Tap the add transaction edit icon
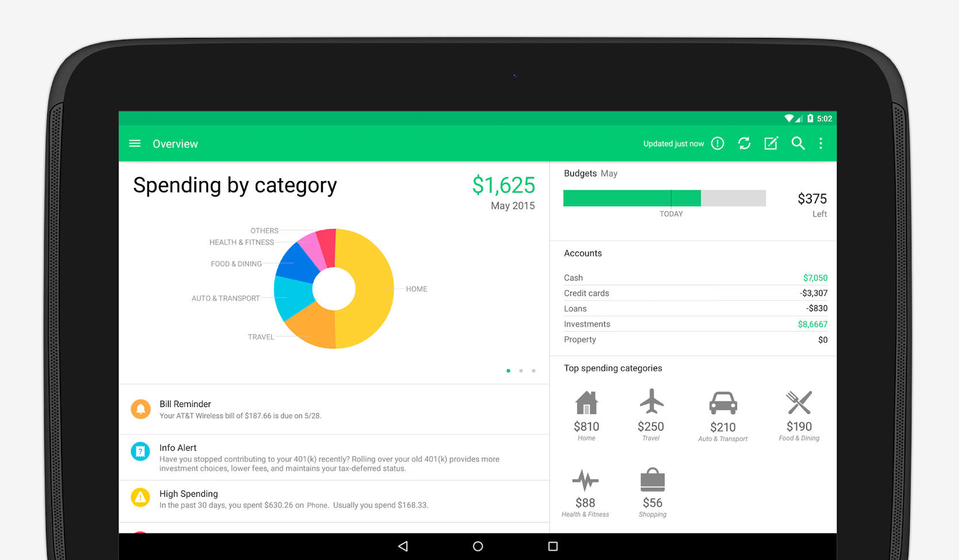Screen dimensions: 959x560 (771, 144)
